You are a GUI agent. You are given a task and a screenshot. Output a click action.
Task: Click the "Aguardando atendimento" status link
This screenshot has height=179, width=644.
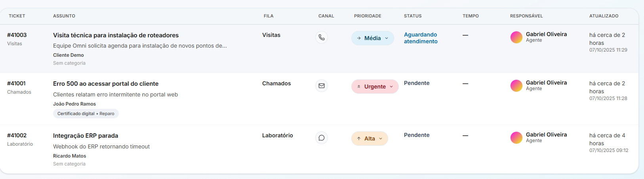click(x=421, y=38)
